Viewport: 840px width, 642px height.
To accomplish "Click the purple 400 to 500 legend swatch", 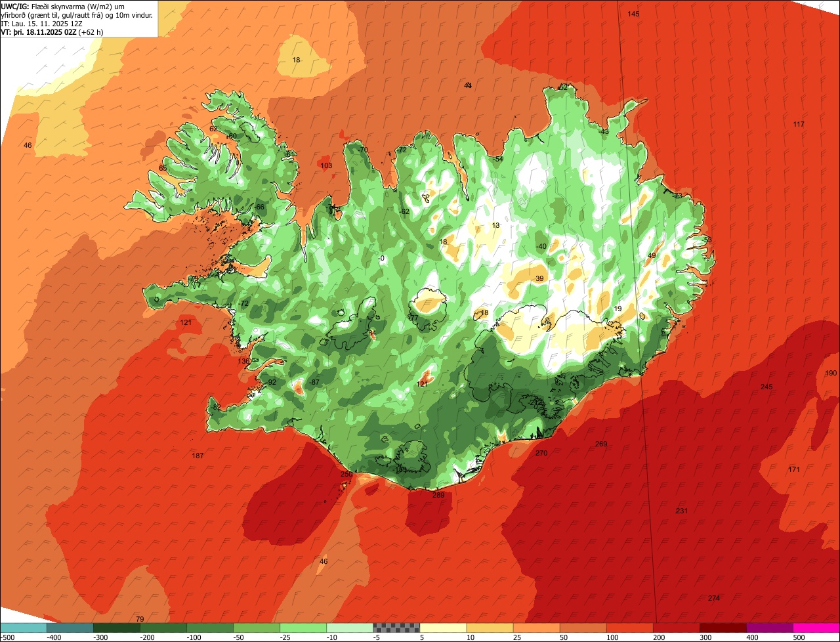I will tap(769, 628).
